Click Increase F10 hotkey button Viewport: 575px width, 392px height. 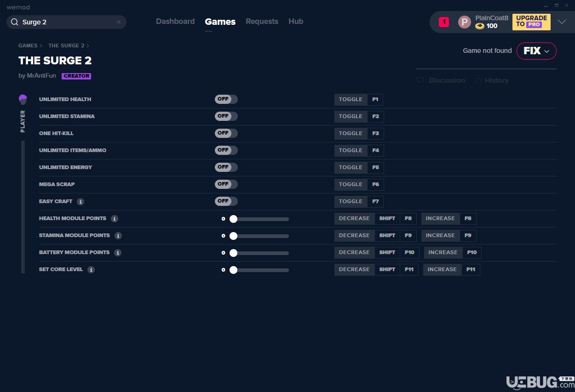pyautogui.click(x=453, y=252)
